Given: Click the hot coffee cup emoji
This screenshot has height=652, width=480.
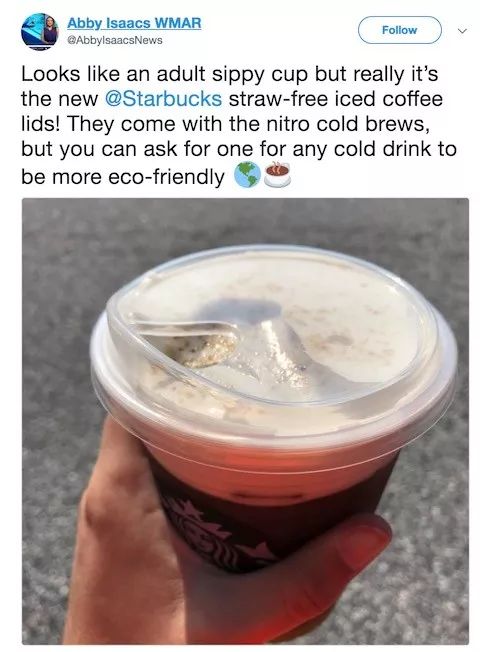Looking at the screenshot, I should click(x=278, y=174).
